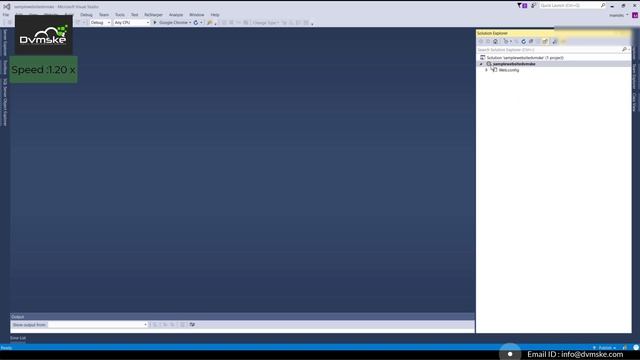Click the purple account avatar icon

[635, 15]
